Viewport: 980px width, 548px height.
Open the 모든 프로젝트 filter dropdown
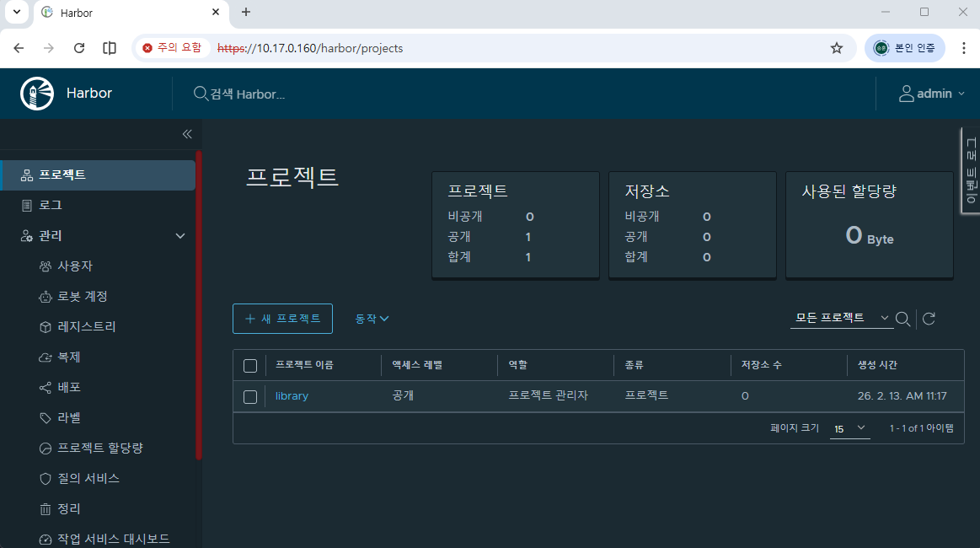[x=841, y=318]
